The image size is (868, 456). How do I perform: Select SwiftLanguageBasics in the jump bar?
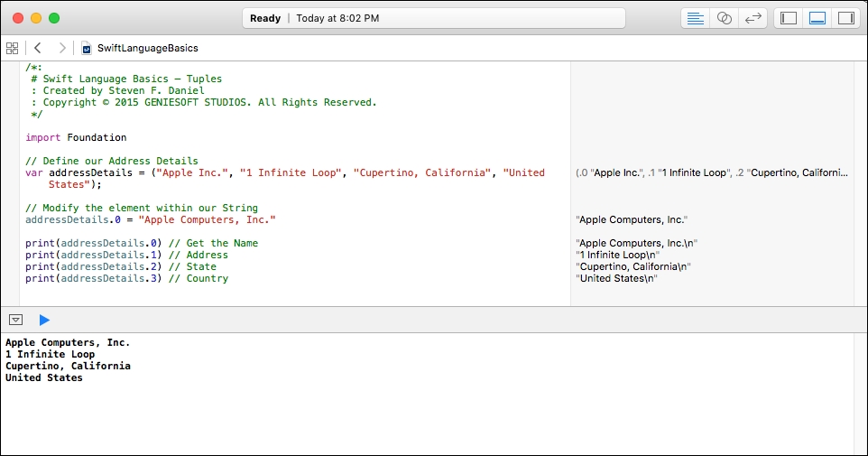point(148,48)
